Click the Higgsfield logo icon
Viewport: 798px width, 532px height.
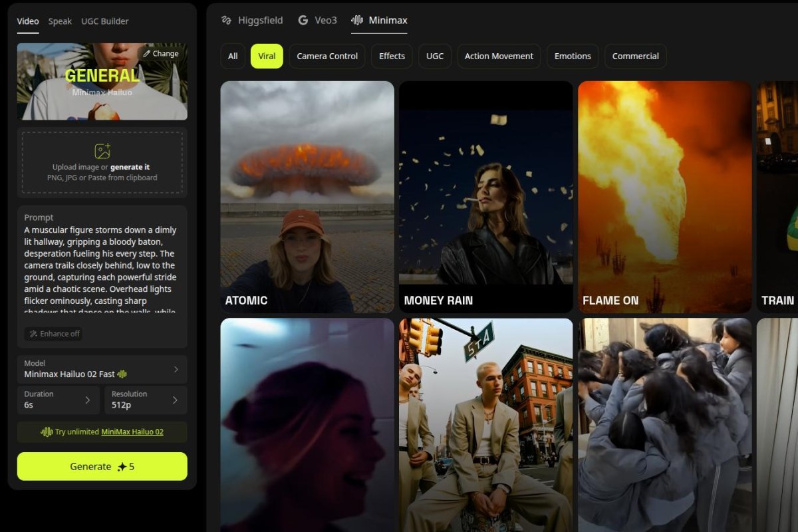point(227,21)
